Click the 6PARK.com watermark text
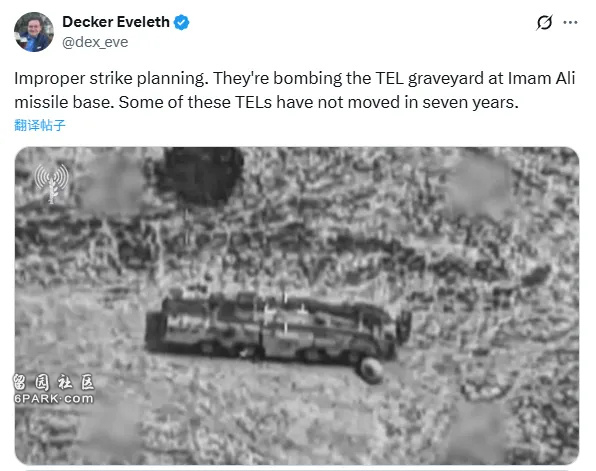 [x=54, y=398]
